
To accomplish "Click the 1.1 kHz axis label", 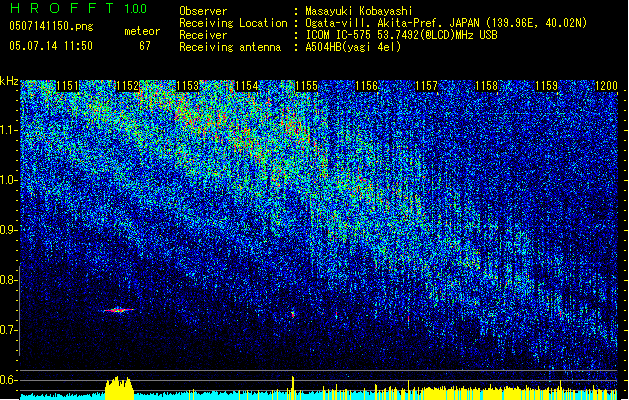I will pos(9,130).
